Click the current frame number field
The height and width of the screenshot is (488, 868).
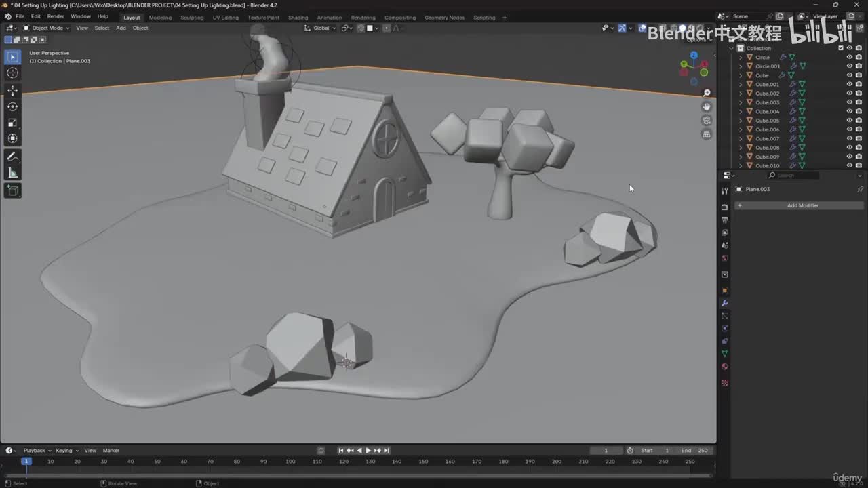point(606,450)
